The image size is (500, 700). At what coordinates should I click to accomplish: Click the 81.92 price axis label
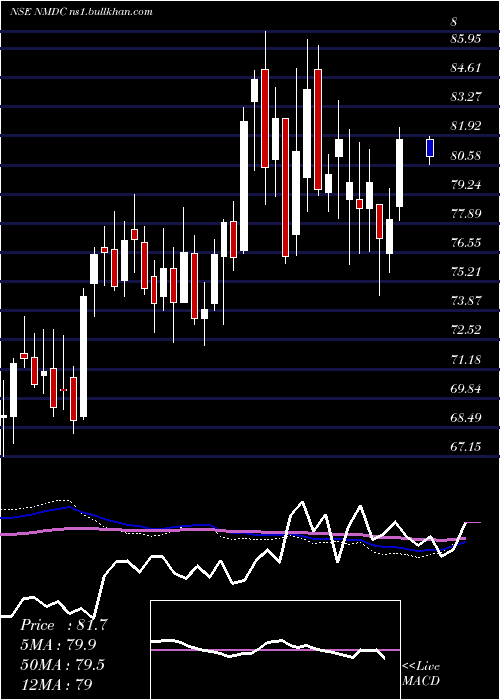[466, 126]
